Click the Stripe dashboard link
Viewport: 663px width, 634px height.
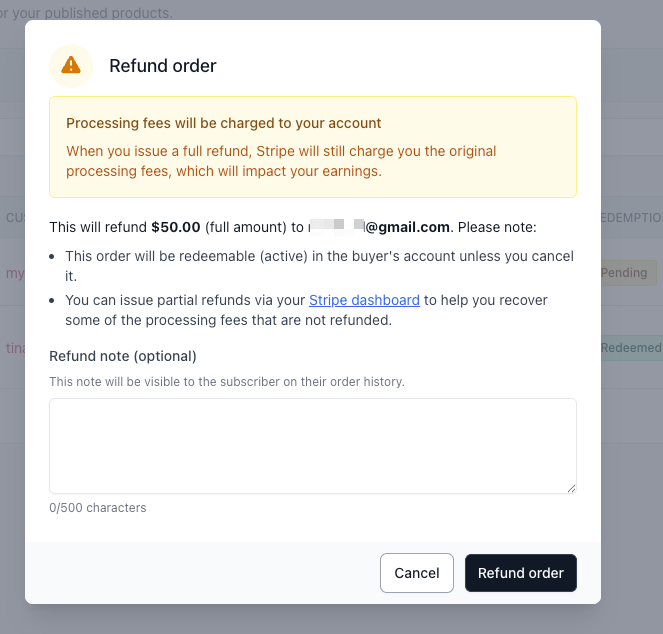click(x=364, y=300)
